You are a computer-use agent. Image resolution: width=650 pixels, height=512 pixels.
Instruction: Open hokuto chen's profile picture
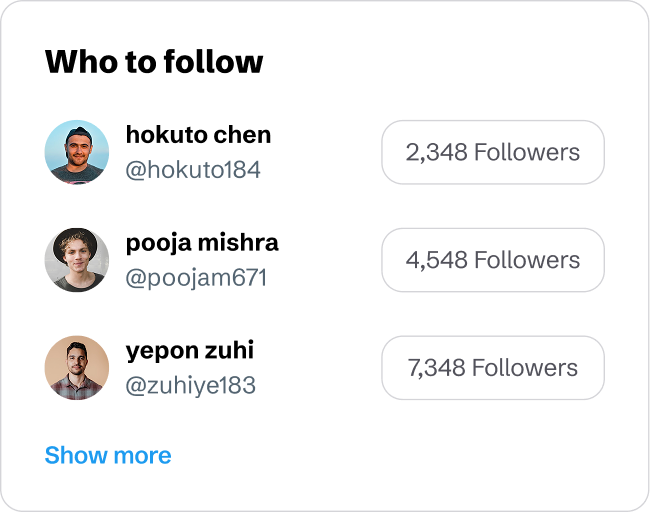pyautogui.click(x=77, y=152)
